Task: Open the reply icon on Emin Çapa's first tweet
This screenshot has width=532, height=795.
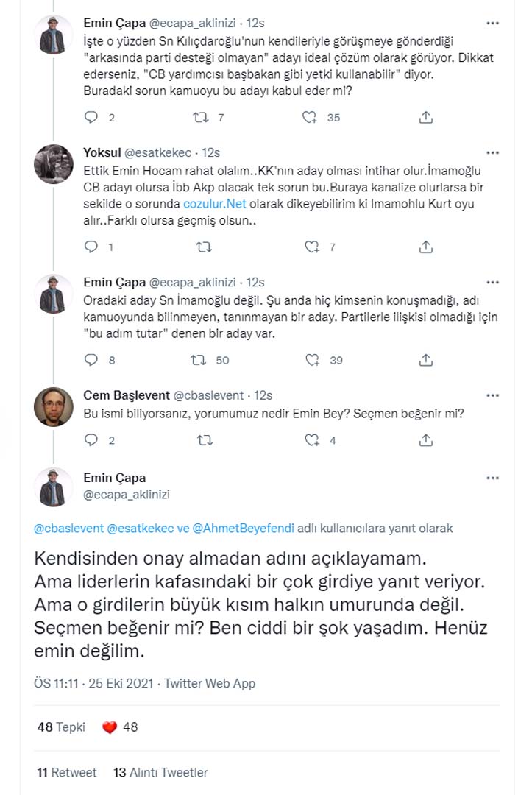Action: (x=91, y=117)
